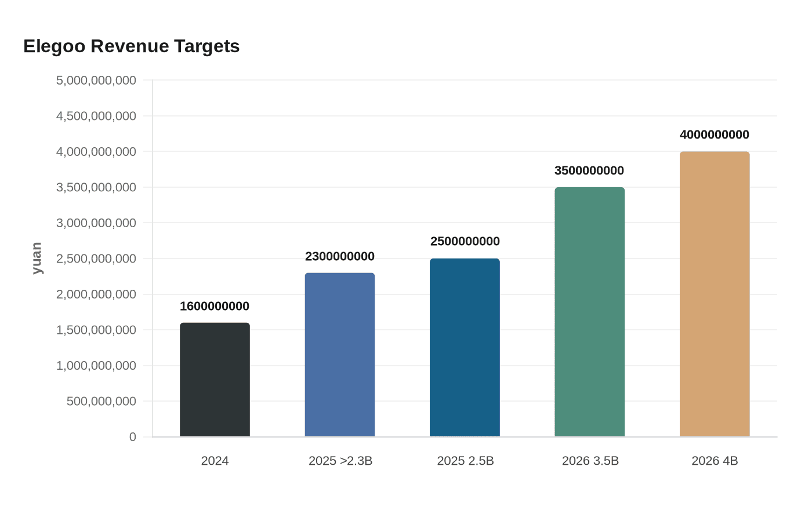Click the 2500000000 data label
The height and width of the screenshot is (510, 812).
(x=465, y=241)
